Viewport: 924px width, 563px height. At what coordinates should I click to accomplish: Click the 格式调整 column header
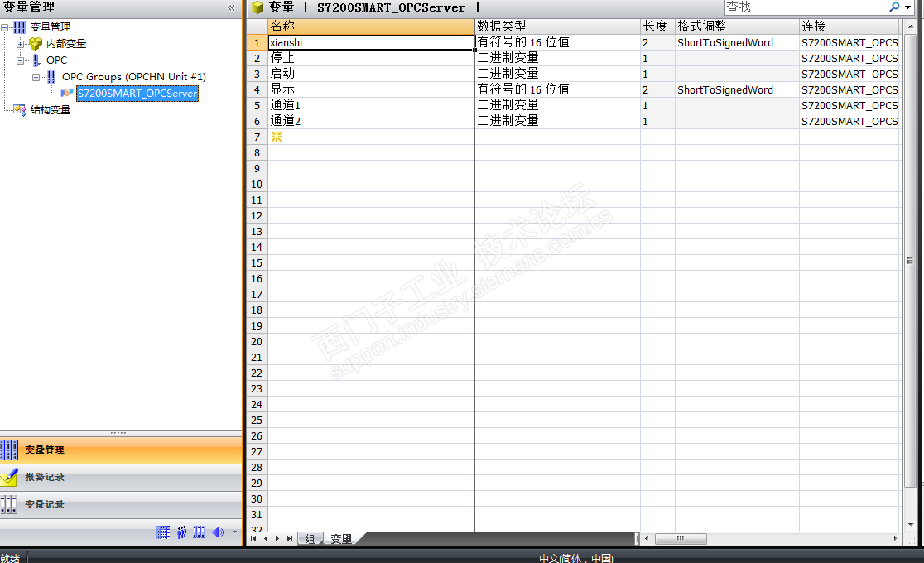737,26
